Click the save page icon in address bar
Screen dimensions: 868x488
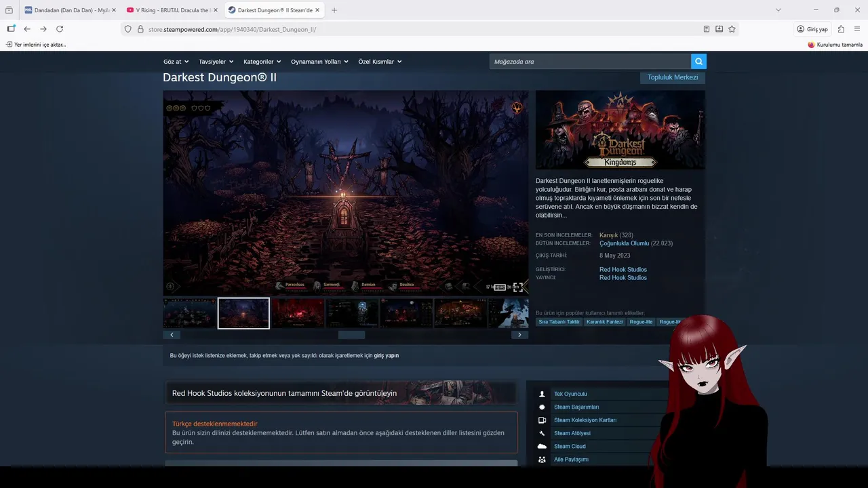click(719, 29)
